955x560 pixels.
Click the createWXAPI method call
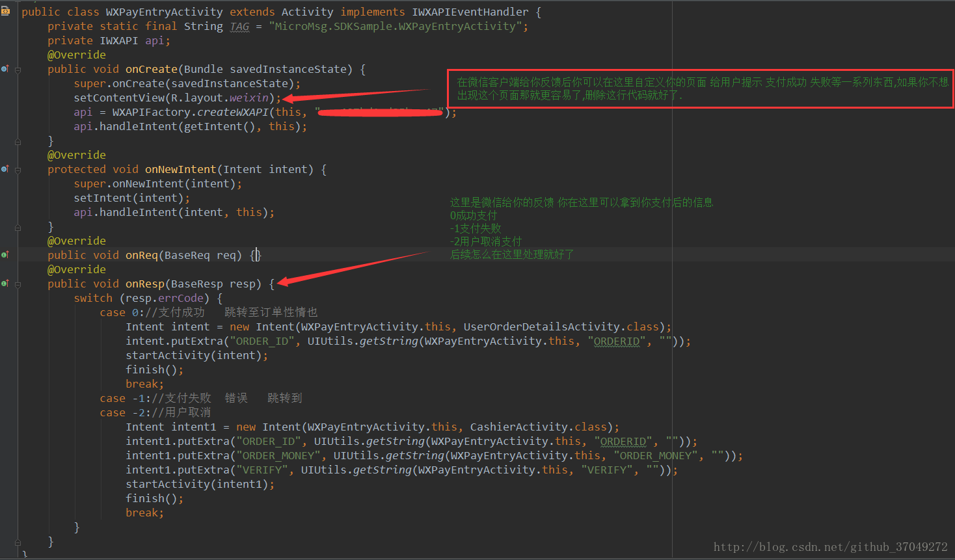(x=232, y=112)
